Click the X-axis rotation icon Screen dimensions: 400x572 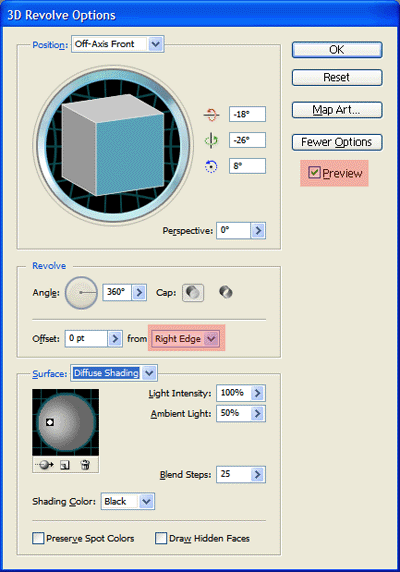pos(211,115)
